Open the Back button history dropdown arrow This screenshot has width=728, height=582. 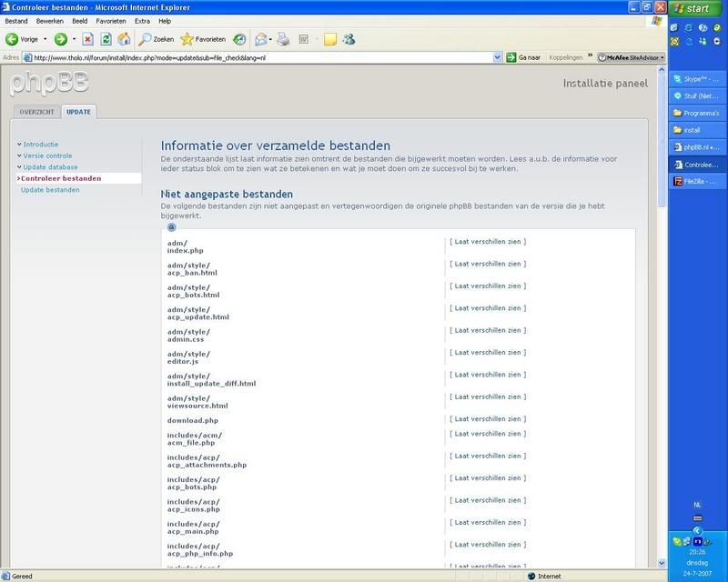45,39
